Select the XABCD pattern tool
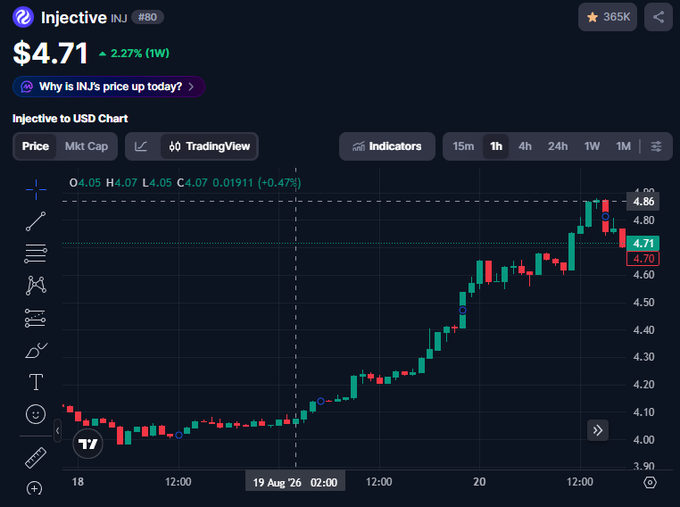680x507 pixels. click(x=36, y=285)
